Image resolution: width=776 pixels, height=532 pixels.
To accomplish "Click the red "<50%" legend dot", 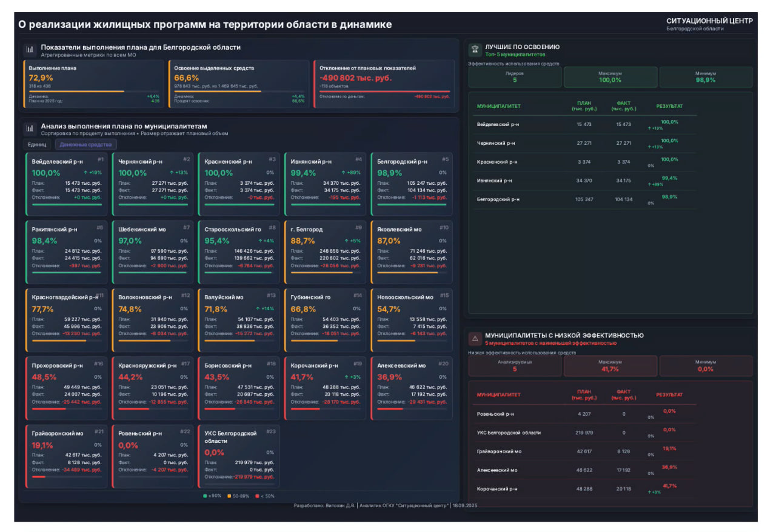I will [257, 496].
